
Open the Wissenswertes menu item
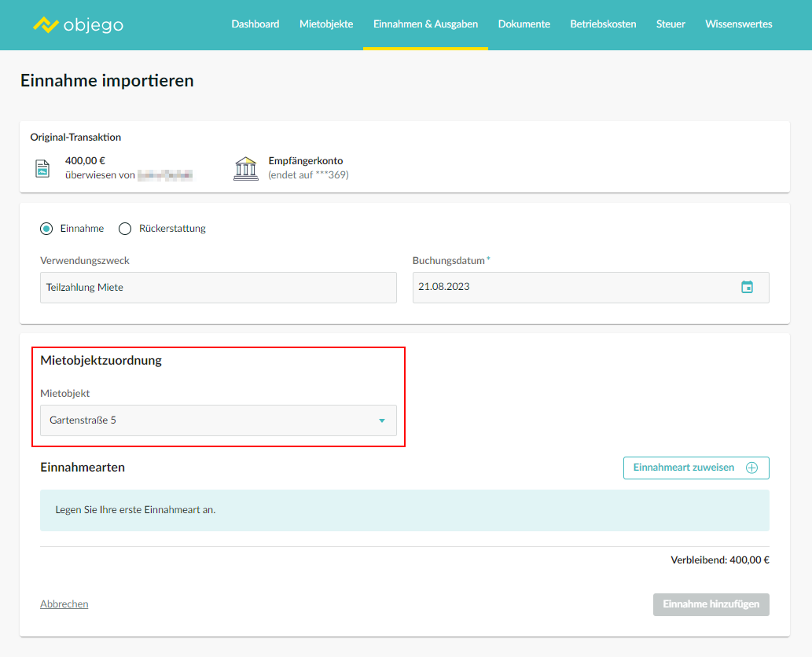[738, 24]
